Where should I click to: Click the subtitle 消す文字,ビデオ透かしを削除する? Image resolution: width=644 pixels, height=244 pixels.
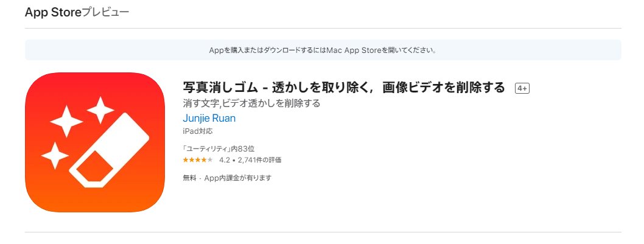pyautogui.click(x=251, y=103)
